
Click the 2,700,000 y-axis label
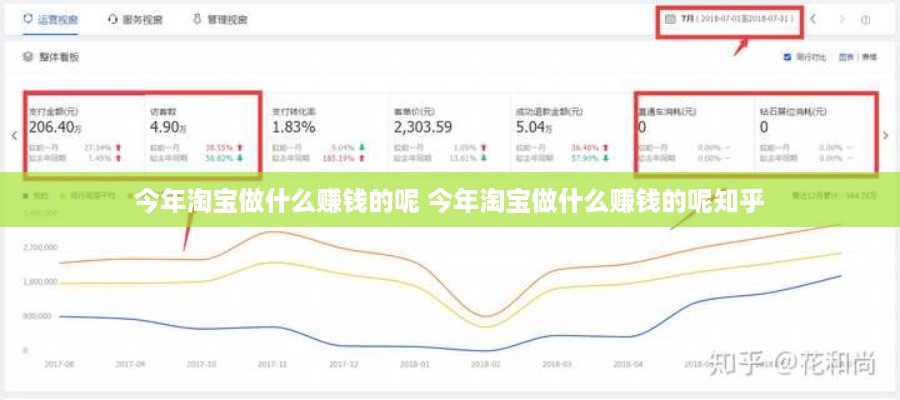[x=40, y=247]
